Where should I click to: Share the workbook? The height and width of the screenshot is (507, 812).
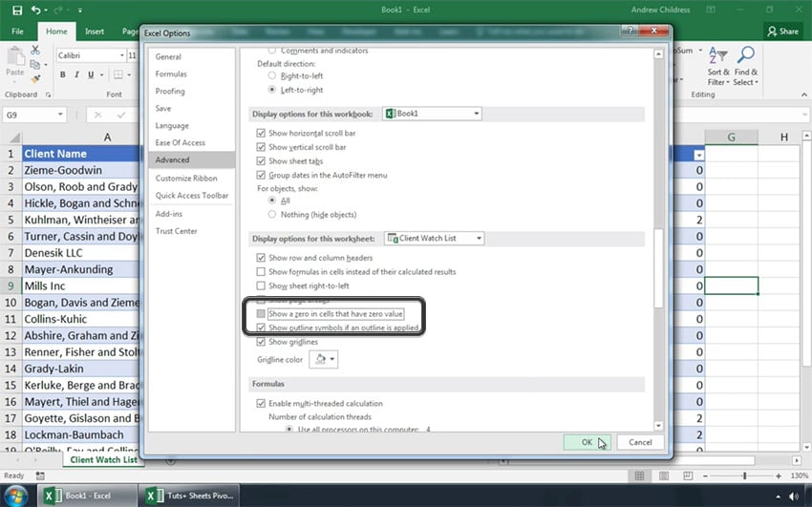pos(782,32)
